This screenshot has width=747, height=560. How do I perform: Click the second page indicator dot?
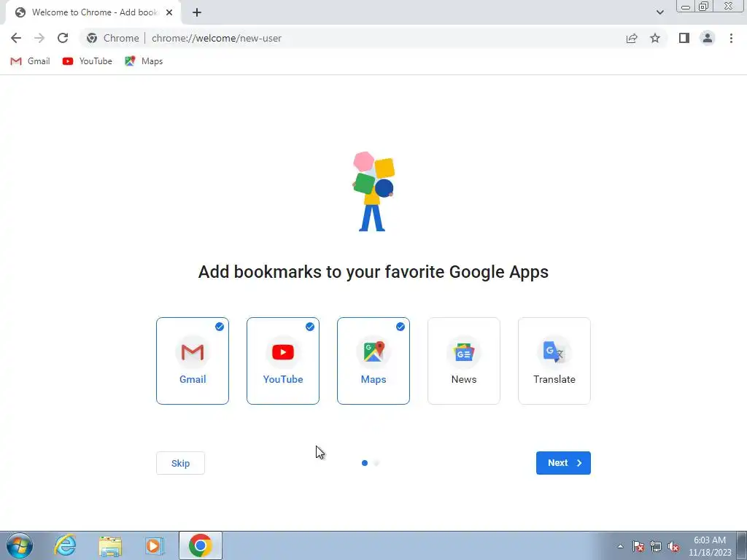pos(376,463)
